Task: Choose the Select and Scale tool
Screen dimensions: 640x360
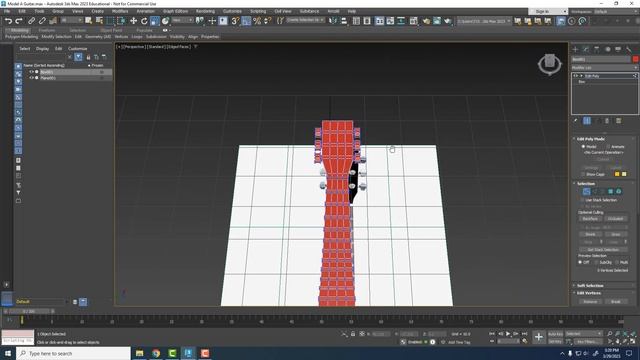Action: (155, 21)
